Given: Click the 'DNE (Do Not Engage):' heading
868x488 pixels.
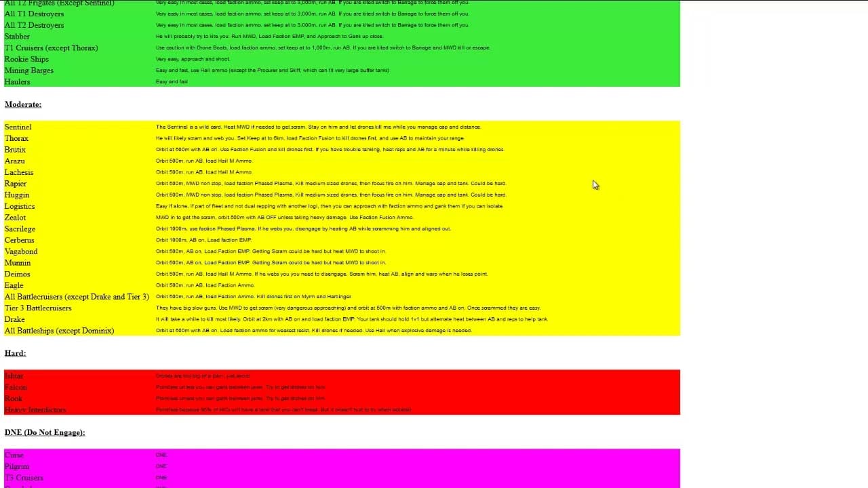Looking at the screenshot, I should tap(45, 432).
